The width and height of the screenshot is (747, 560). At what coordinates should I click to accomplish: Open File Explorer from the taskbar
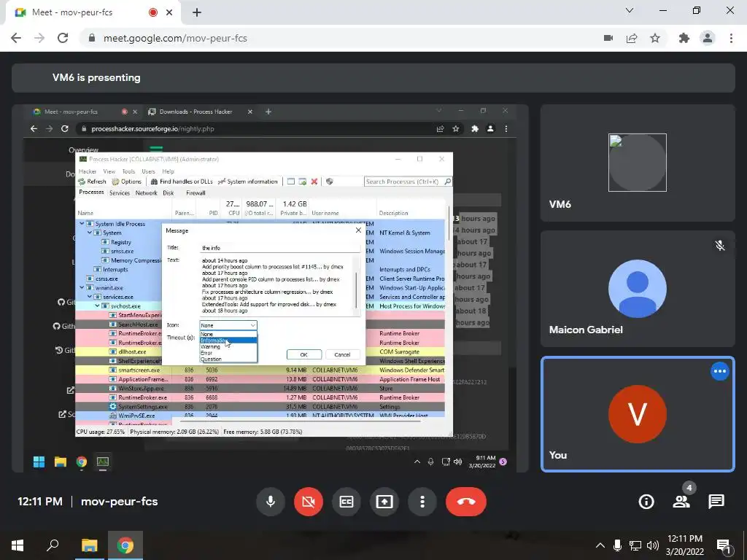(89, 545)
